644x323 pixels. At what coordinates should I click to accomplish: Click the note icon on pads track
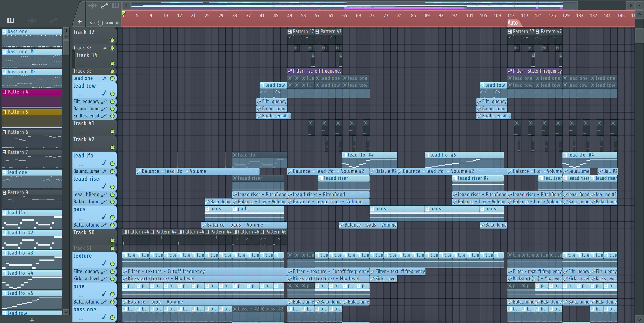pos(104,216)
